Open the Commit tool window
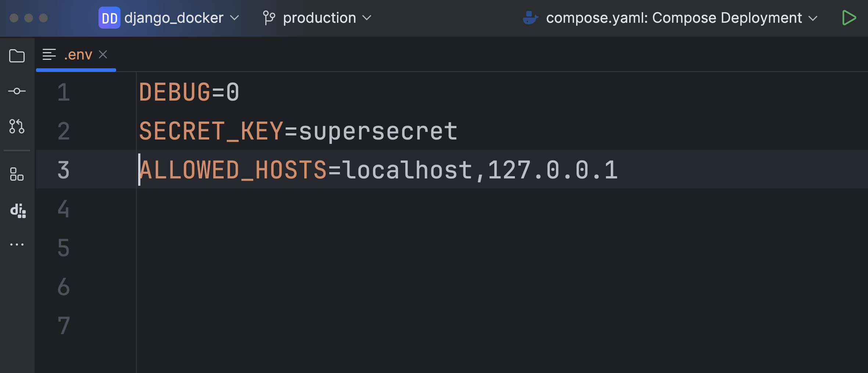The image size is (868, 373). click(x=17, y=91)
